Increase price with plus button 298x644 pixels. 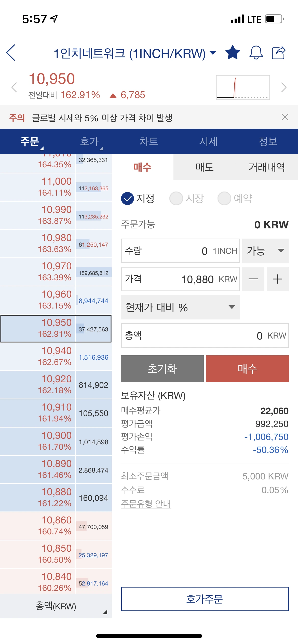tap(277, 279)
